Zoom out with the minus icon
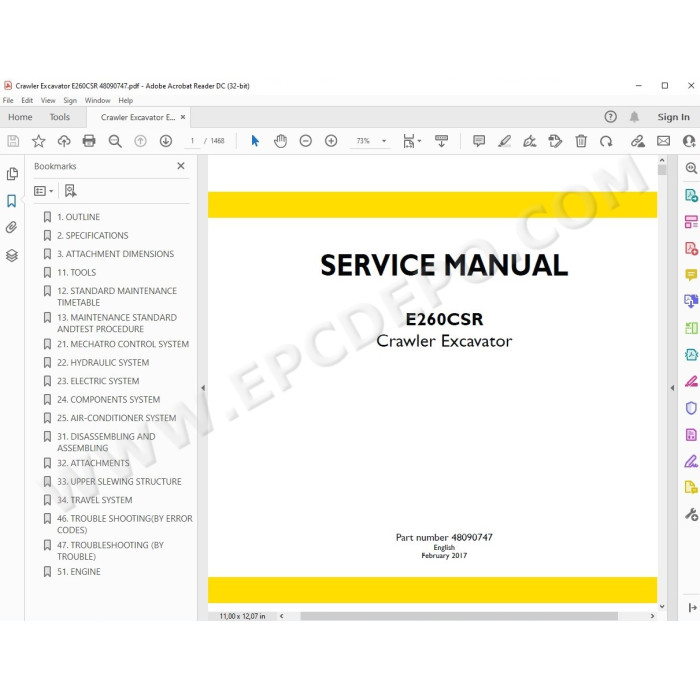 click(306, 141)
